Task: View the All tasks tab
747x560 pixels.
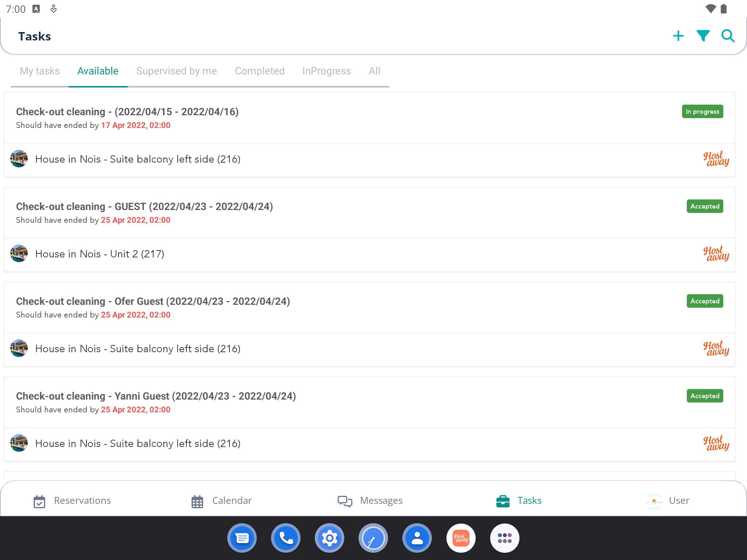Action: 374,71
